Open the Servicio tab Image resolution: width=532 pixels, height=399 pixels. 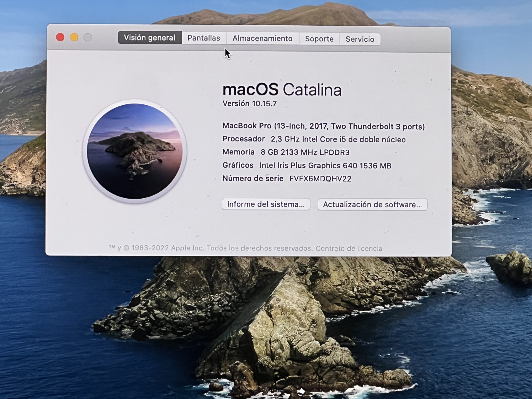click(360, 39)
